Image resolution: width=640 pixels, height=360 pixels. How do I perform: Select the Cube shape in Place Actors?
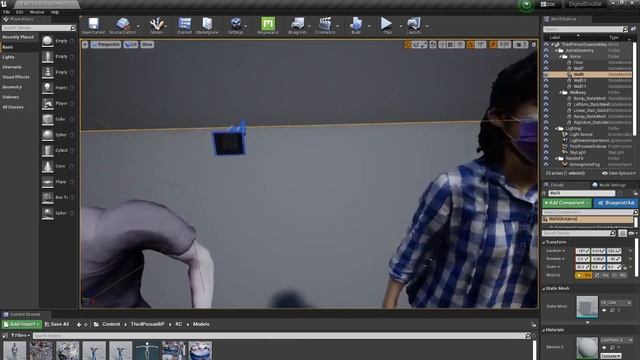click(x=48, y=119)
